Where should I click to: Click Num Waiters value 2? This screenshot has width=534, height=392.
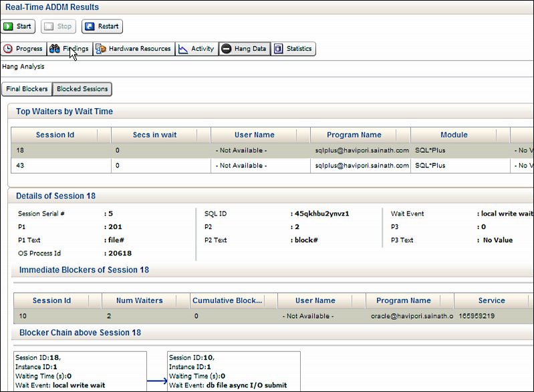point(109,316)
